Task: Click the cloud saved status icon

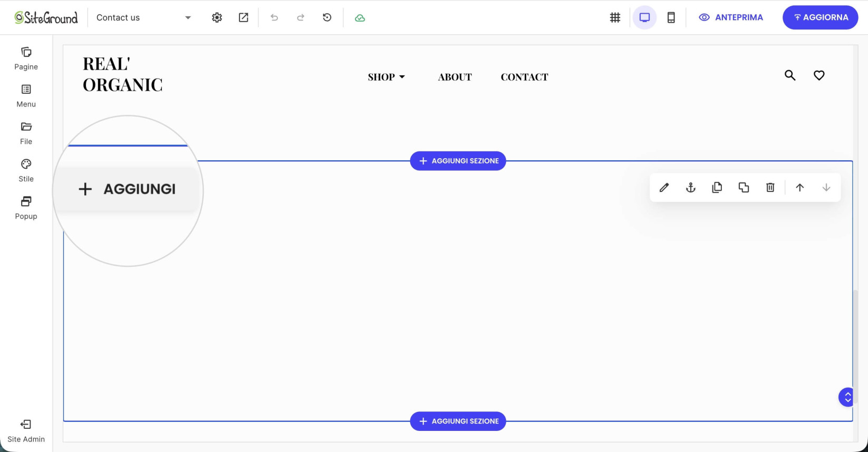Action: pos(360,18)
